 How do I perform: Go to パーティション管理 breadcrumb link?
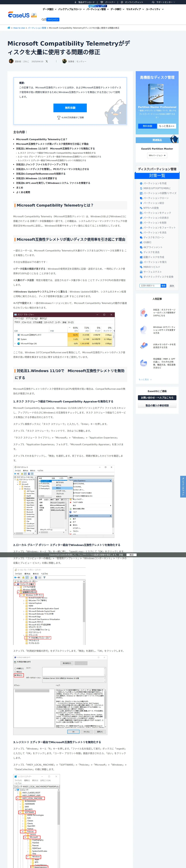(37, 28)
